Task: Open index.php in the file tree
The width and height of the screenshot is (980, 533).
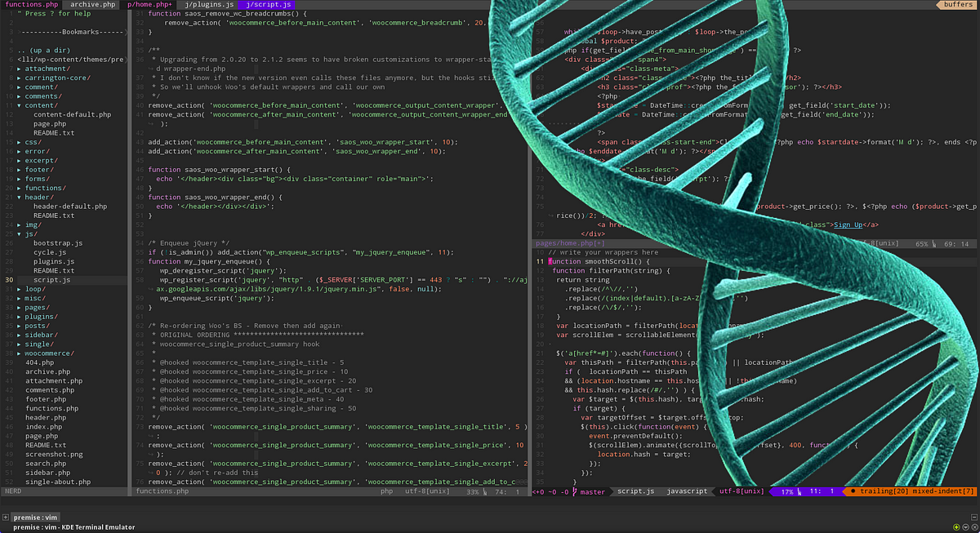Action: [43, 427]
